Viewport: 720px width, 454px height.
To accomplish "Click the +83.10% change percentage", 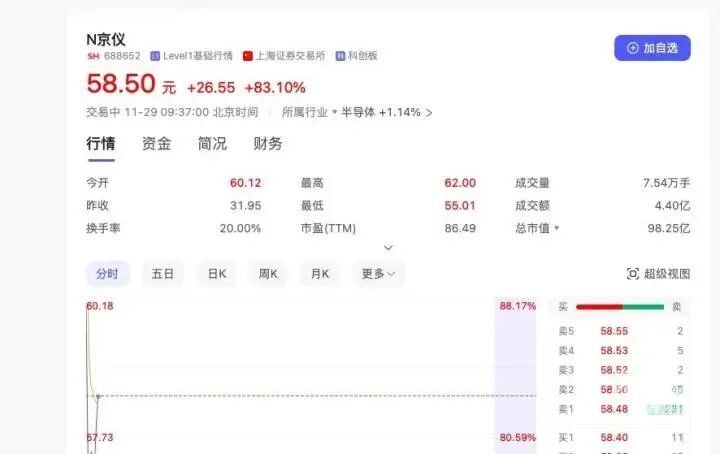I will (275, 88).
